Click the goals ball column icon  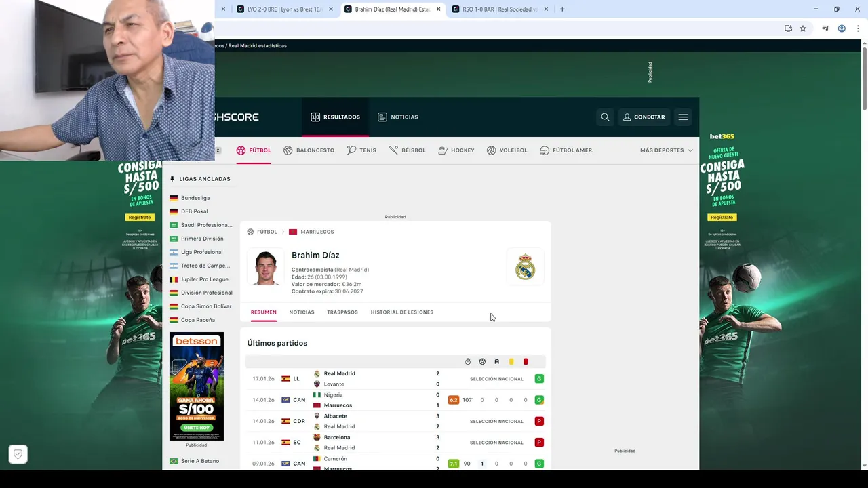point(482,362)
